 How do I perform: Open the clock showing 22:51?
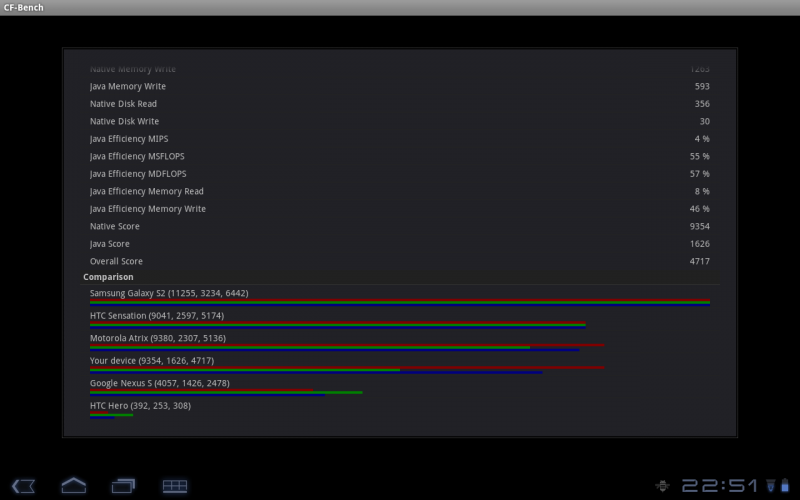pos(718,485)
